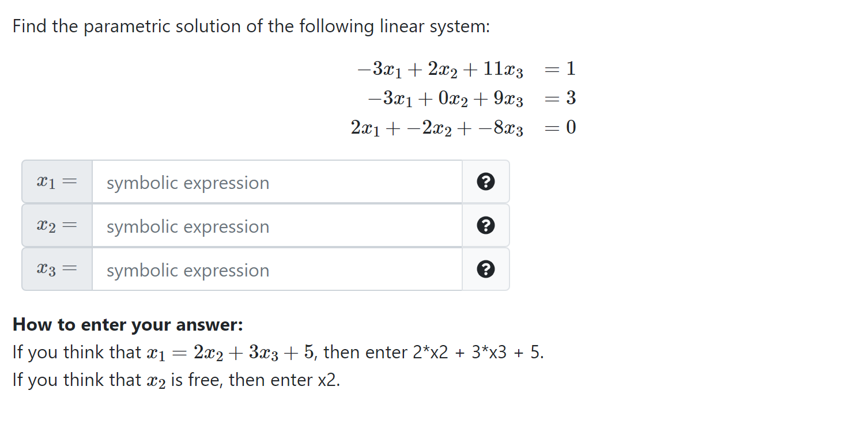Click inside the x1 symbolic expression field
The image size is (868, 428).
(277, 181)
